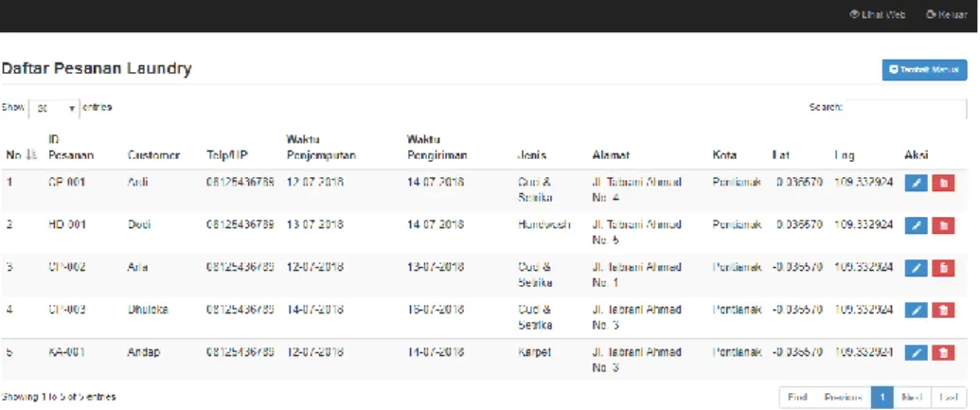Sort the table by Customer column header
980x410 pixels.
[153, 155]
